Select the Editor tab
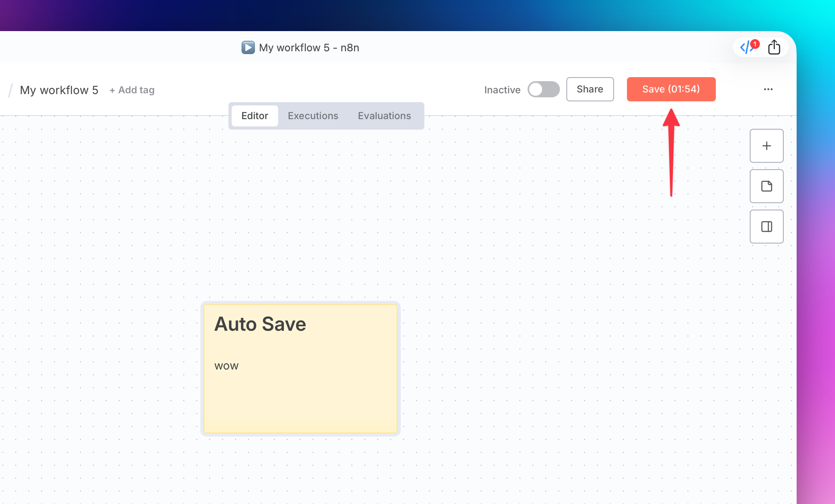Image resolution: width=835 pixels, height=504 pixels. tap(254, 116)
